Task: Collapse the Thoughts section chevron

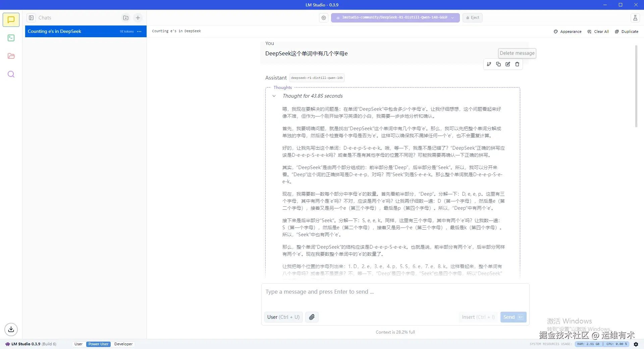Action: 274,96
